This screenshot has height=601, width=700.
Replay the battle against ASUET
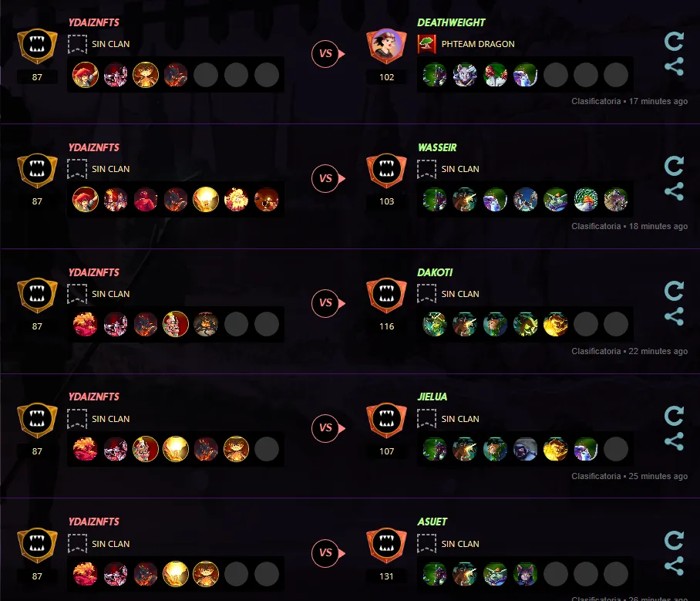click(x=674, y=541)
